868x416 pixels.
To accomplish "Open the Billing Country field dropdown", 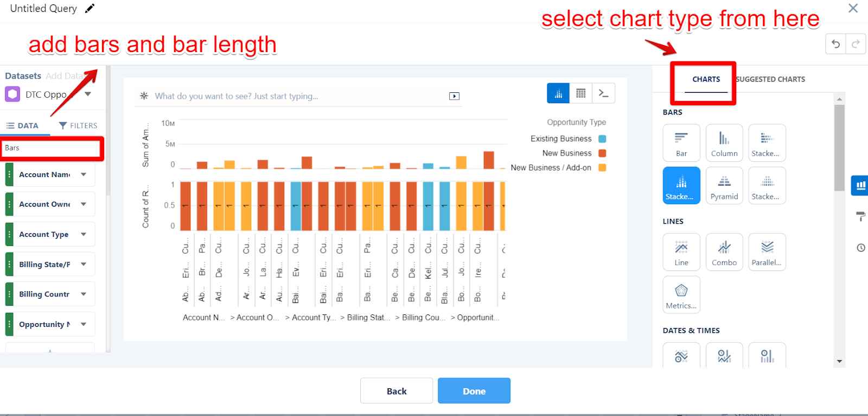I will point(83,294).
